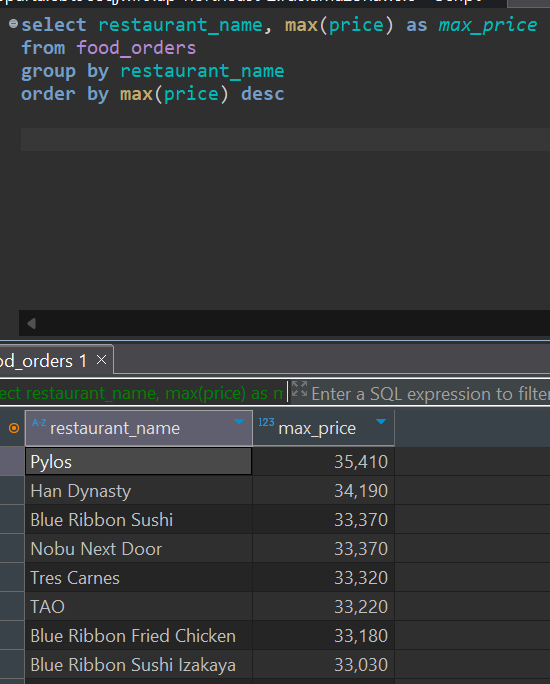The height and width of the screenshot is (684, 550).
Task: Click the row header for Pylos
Action: point(12,461)
